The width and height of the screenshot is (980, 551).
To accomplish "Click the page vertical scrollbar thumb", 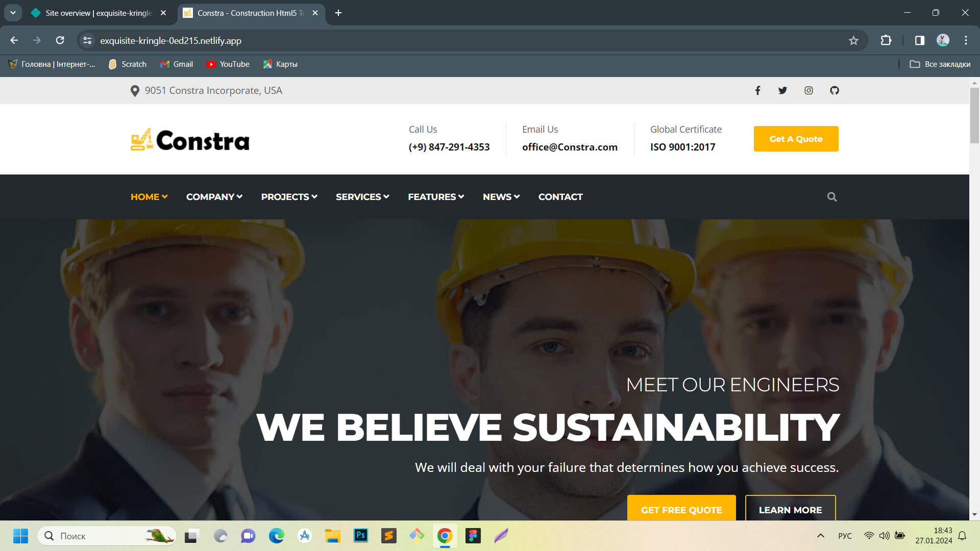I will [974, 115].
